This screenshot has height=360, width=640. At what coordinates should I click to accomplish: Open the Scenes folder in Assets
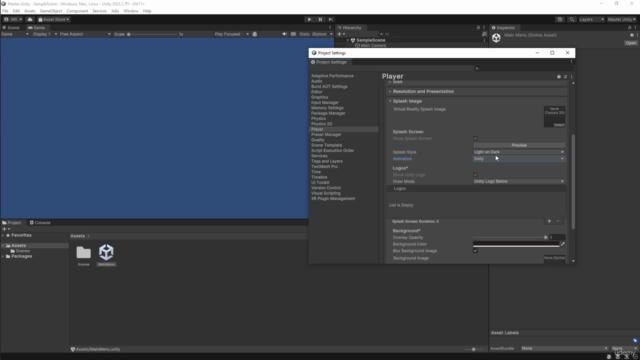(84, 256)
